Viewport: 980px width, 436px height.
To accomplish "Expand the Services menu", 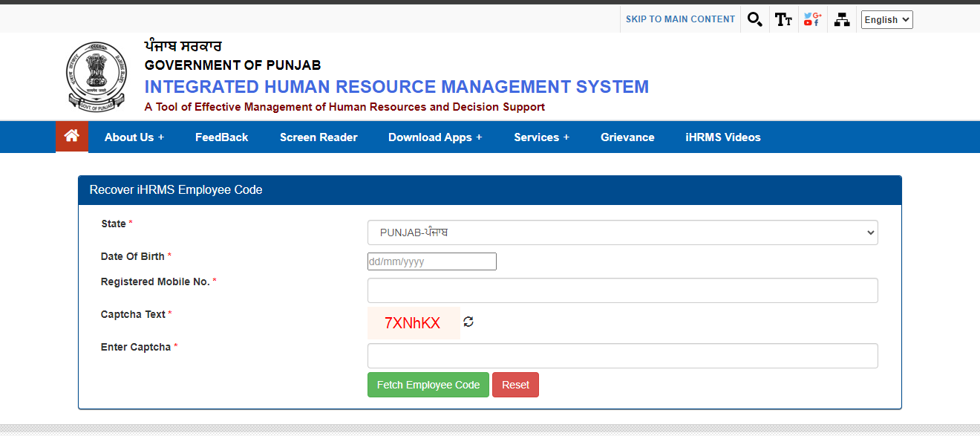I will 542,137.
